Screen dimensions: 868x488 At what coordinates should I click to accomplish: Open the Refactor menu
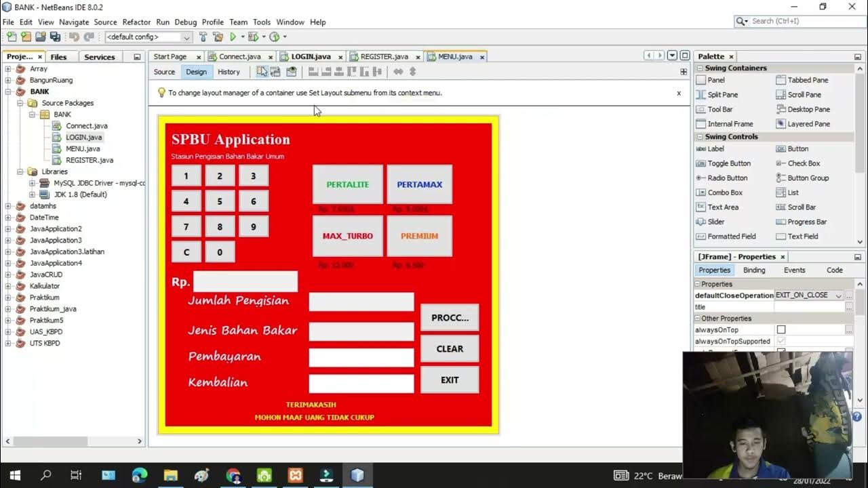(136, 22)
